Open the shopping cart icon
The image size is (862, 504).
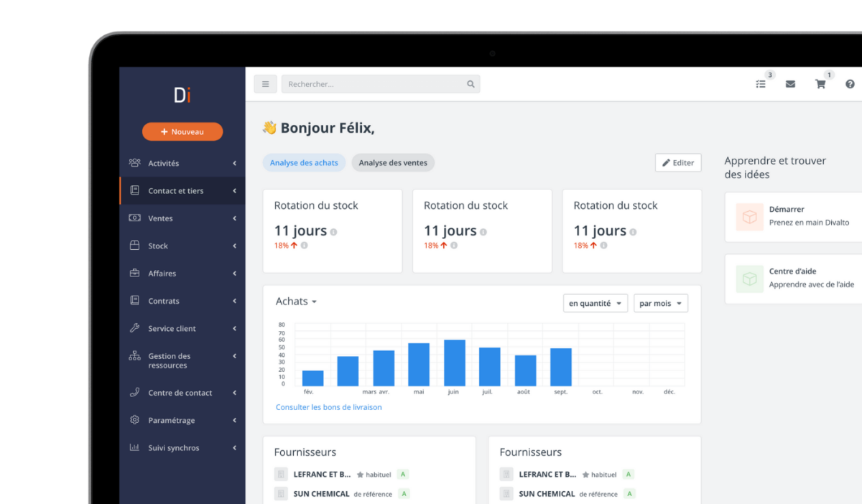(820, 84)
